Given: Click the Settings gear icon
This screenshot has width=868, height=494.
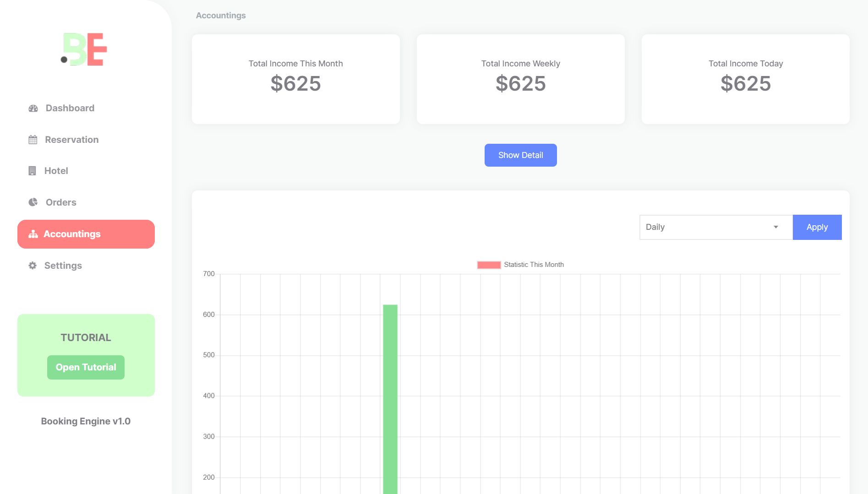Looking at the screenshot, I should click(x=33, y=266).
